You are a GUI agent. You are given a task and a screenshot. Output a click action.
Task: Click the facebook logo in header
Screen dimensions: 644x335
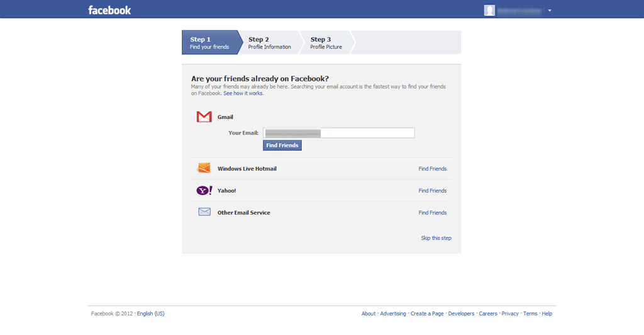[109, 10]
